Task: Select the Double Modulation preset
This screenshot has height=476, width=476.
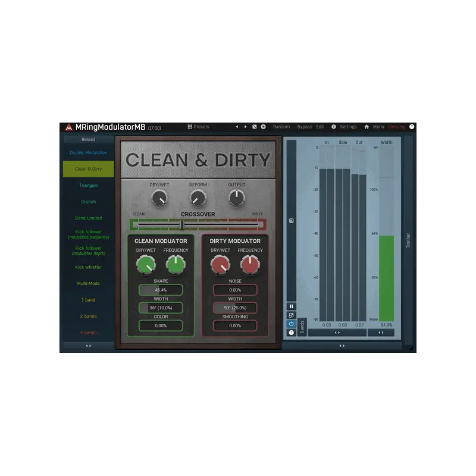Action: tap(88, 153)
